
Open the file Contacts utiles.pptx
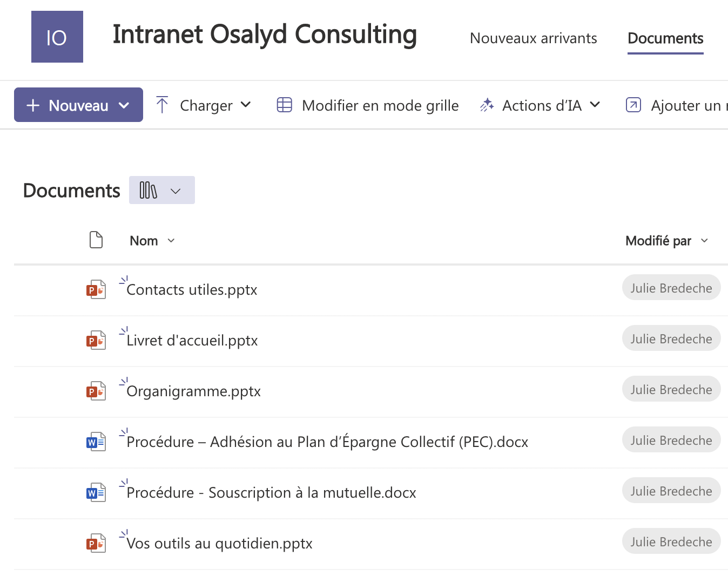(192, 289)
